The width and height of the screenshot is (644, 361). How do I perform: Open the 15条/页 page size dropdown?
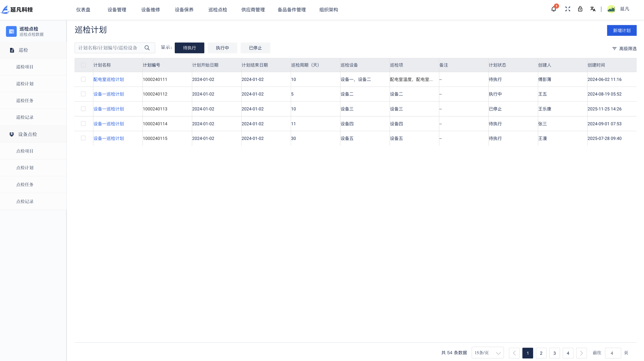click(487, 353)
